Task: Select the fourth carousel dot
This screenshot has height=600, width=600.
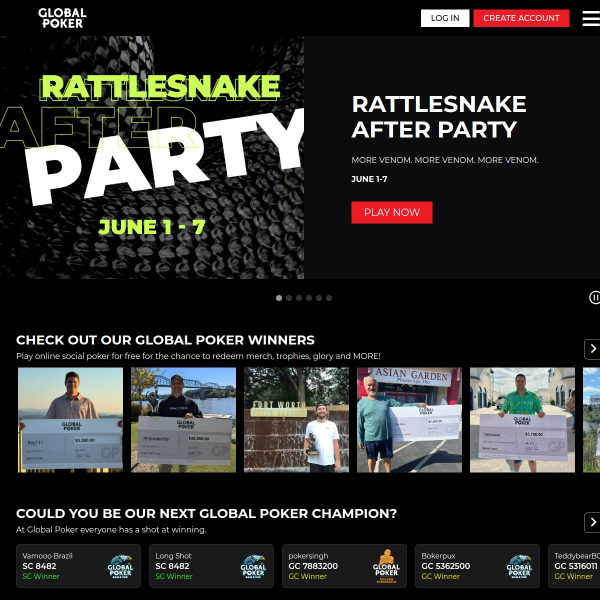Action: pyautogui.click(x=309, y=298)
